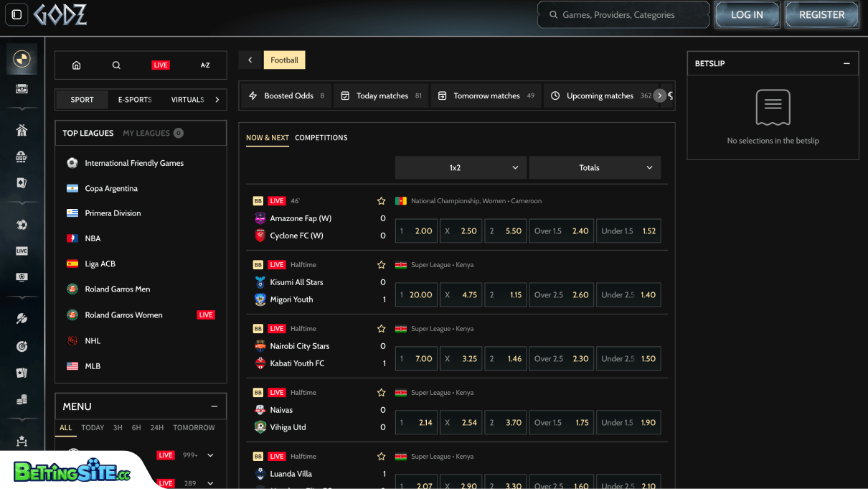The image size is (868, 489).
Task: Open the LIVE badge icon in left sidebar
Action: pyautogui.click(x=22, y=251)
